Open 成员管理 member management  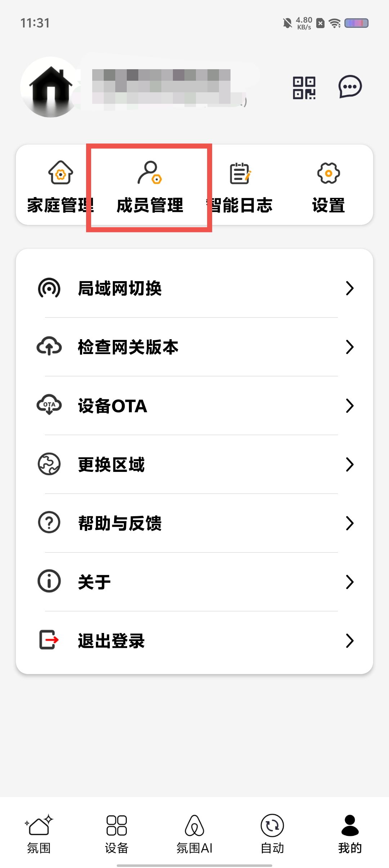(x=149, y=187)
